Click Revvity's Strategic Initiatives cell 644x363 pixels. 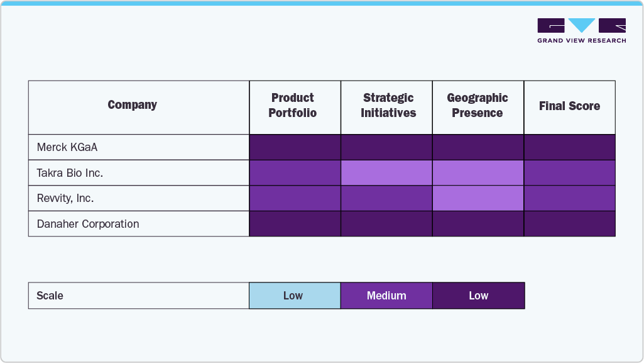386,198
